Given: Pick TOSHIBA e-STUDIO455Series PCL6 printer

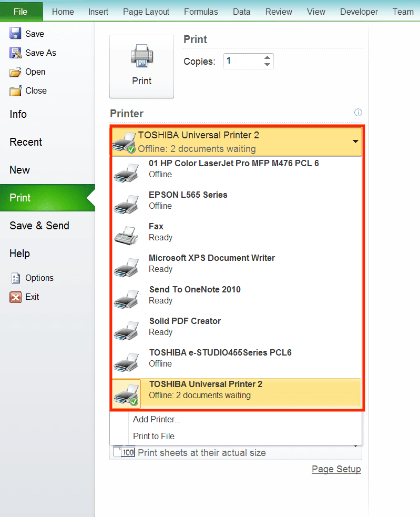Looking at the screenshot, I should (237, 362).
